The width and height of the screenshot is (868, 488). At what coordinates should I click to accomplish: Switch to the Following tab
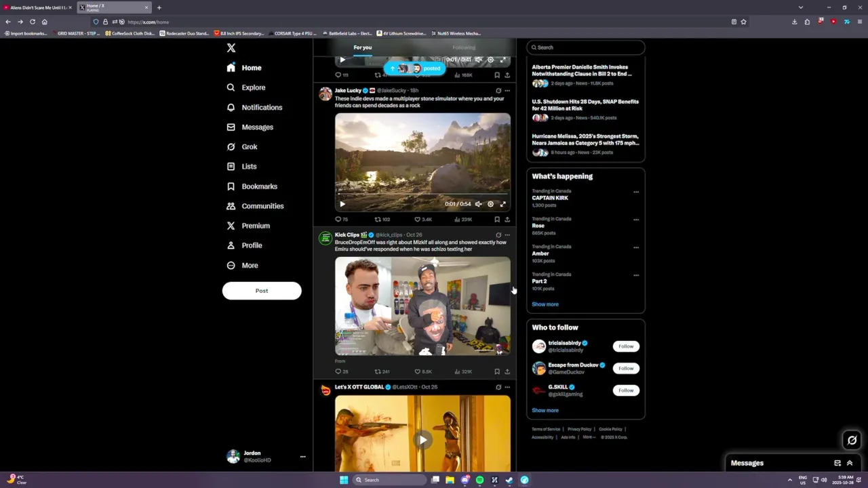464,47
